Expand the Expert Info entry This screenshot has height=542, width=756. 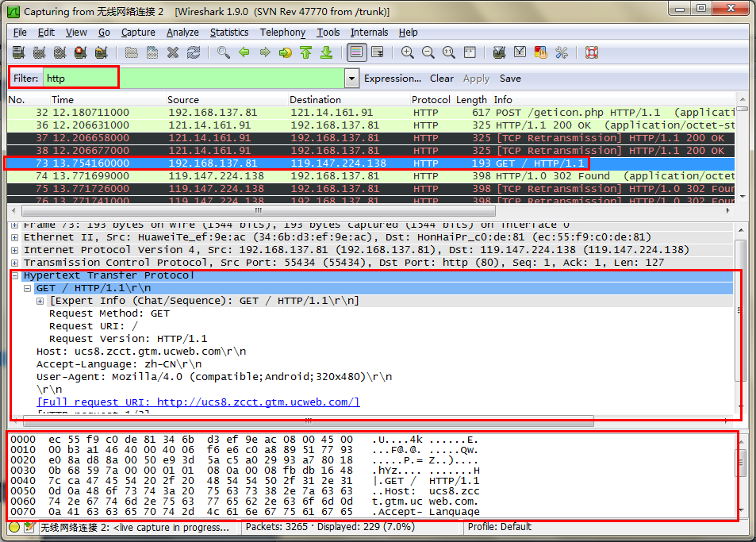[x=40, y=301]
